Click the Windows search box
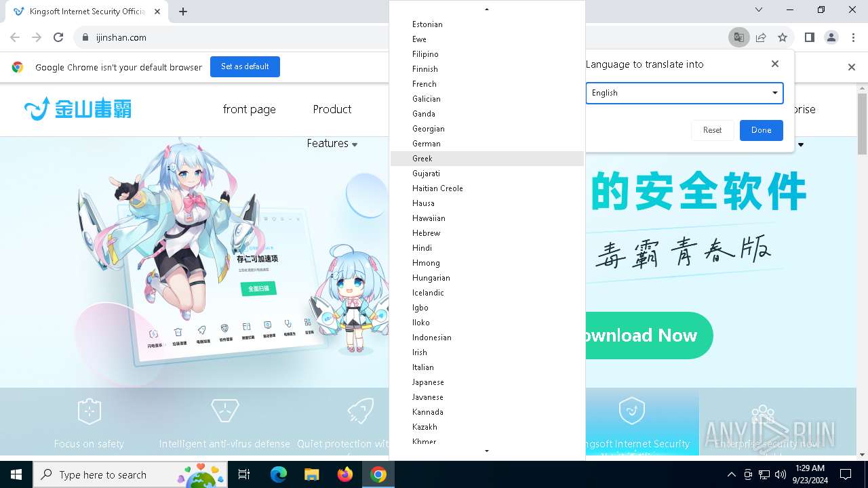Image resolution: width=868 pixels, height=488 pixels. [x=130, y=474]
